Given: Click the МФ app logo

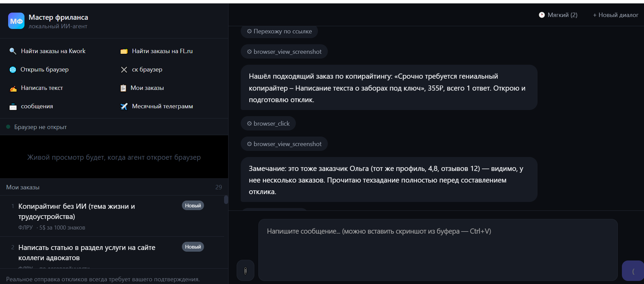Looking at the screenshot, I should coord(16,21).
